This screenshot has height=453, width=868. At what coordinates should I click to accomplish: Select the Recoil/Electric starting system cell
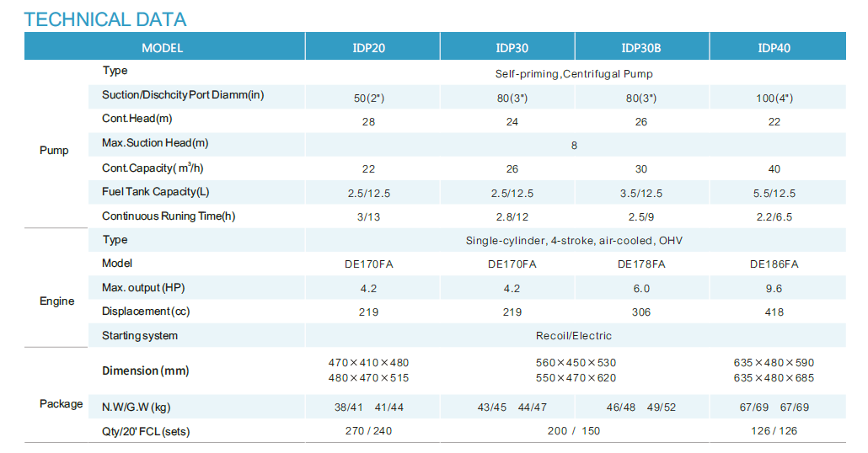(574, 336)
